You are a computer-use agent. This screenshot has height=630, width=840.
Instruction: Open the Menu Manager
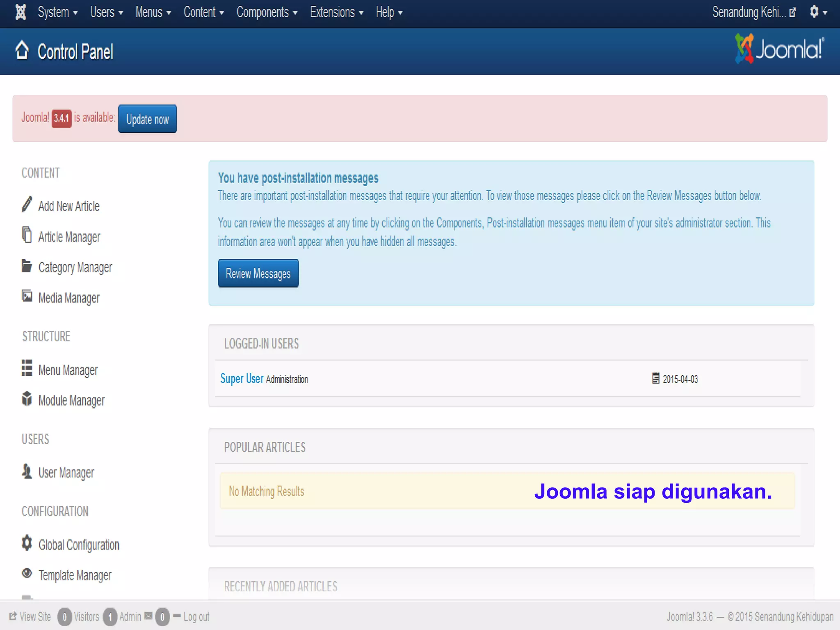click(68, 370)
